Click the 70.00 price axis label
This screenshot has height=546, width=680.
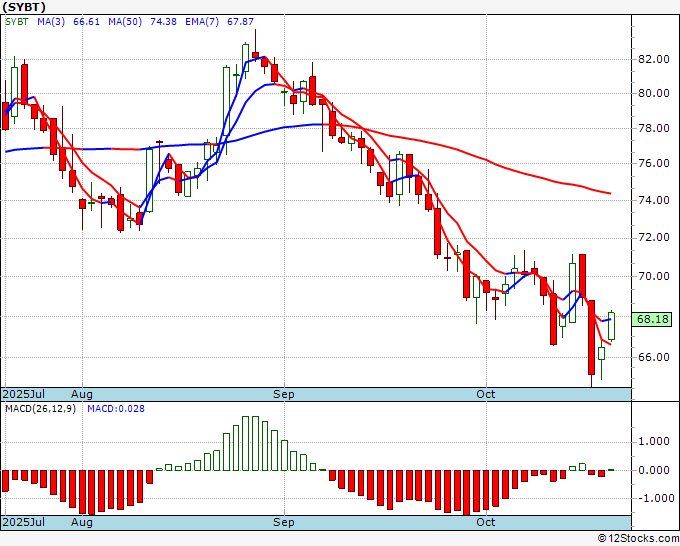[654, 276]
